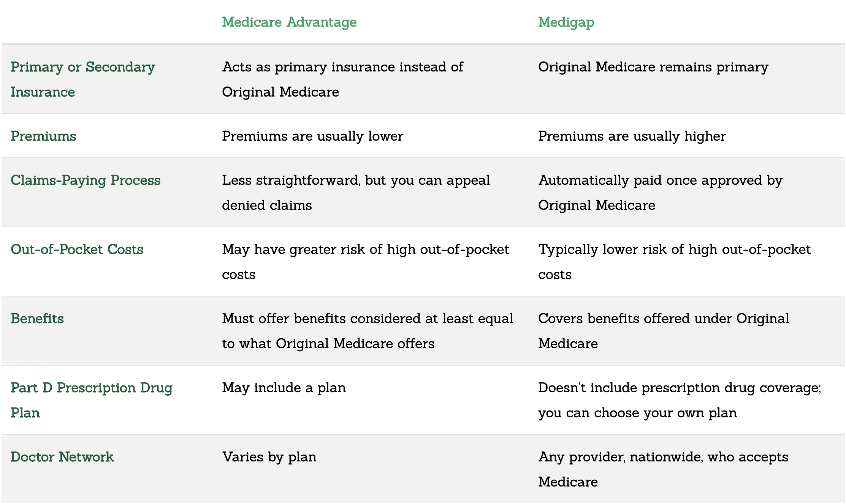
Task: Click 'Premiums are usually lower' cell
Action: [312, 136]
